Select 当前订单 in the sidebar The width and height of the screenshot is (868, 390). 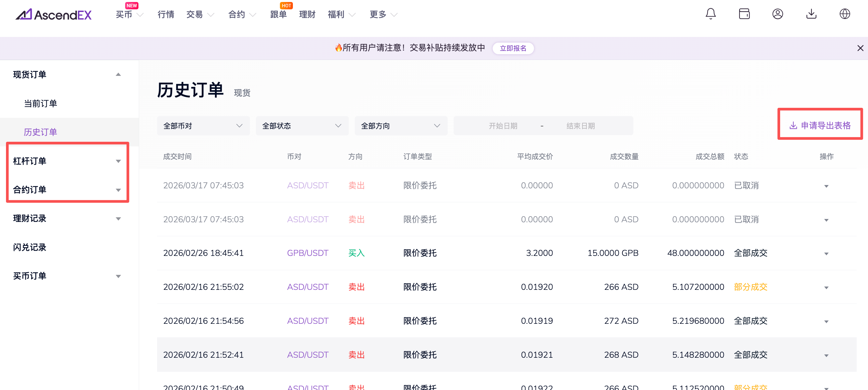pos(40,103)
